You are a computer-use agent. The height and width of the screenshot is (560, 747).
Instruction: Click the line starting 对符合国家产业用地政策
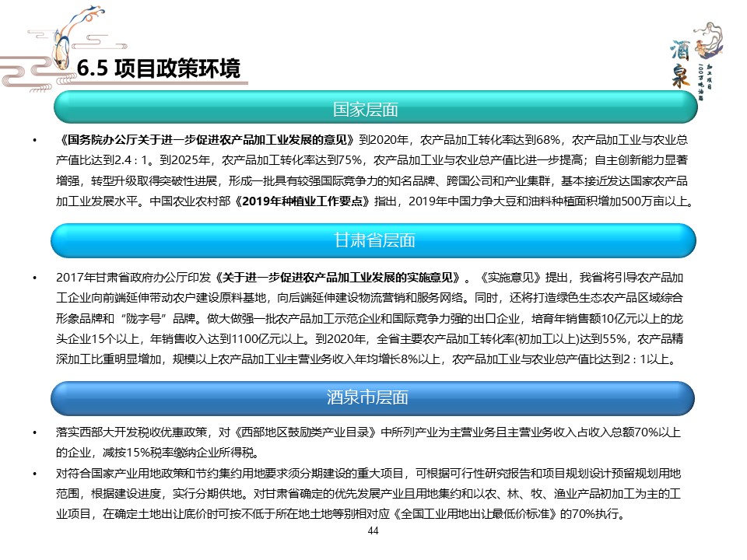click(x=368, y=474)
